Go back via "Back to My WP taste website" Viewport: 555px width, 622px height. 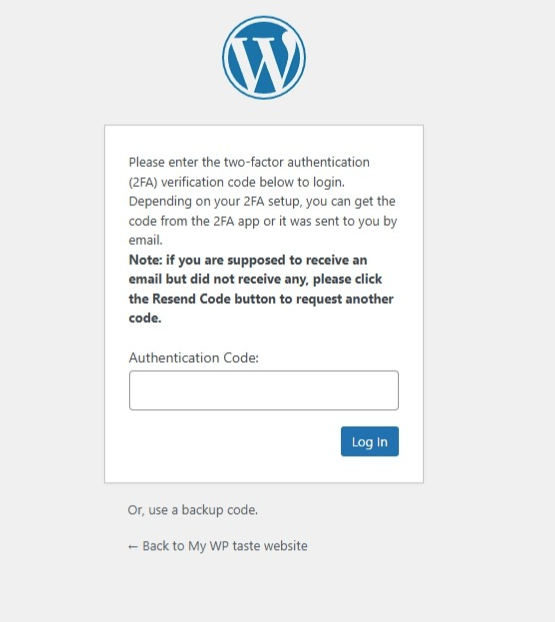click(x=217, y=546)
